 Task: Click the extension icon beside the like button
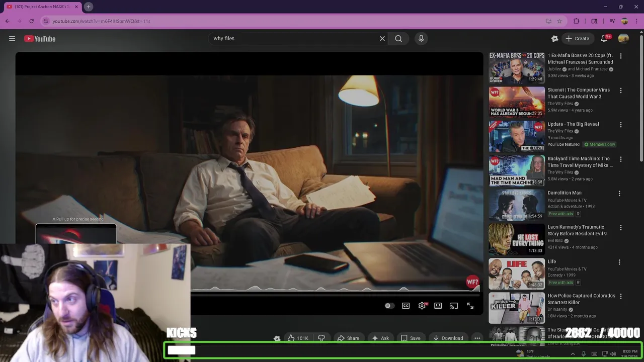point(277,338)
